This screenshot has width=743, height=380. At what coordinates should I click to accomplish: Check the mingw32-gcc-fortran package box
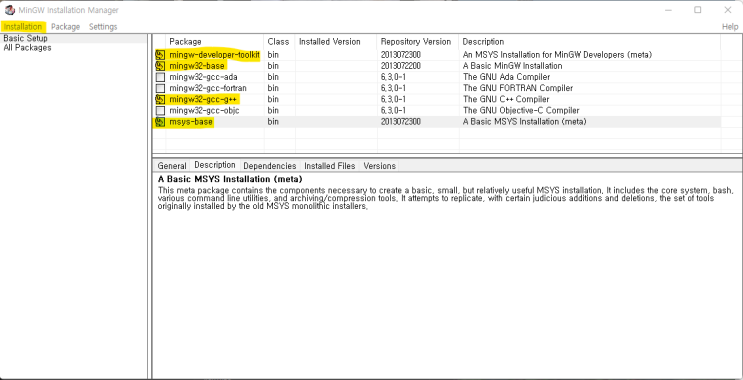(x=160, y=88)
